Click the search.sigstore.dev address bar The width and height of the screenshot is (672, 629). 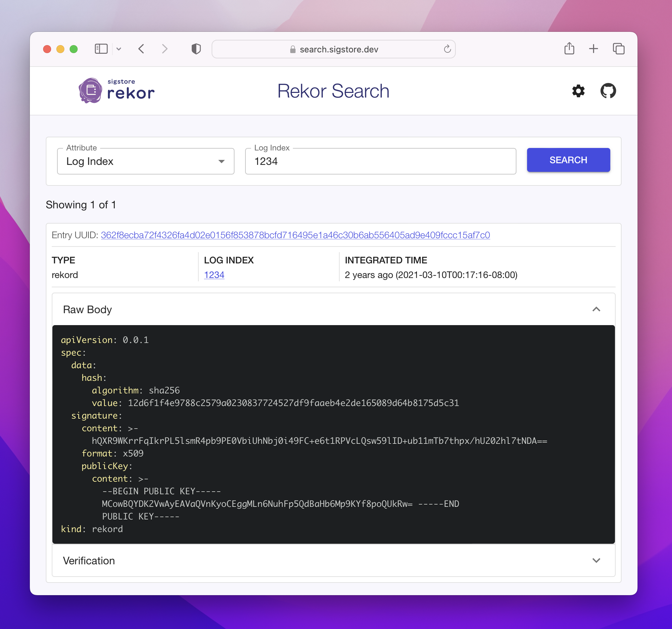coord(338,49)
